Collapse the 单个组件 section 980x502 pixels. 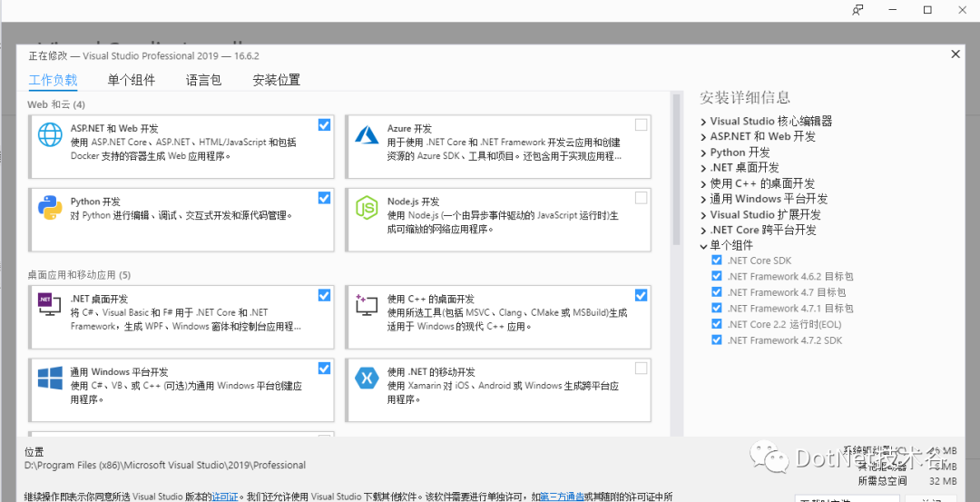704,246
